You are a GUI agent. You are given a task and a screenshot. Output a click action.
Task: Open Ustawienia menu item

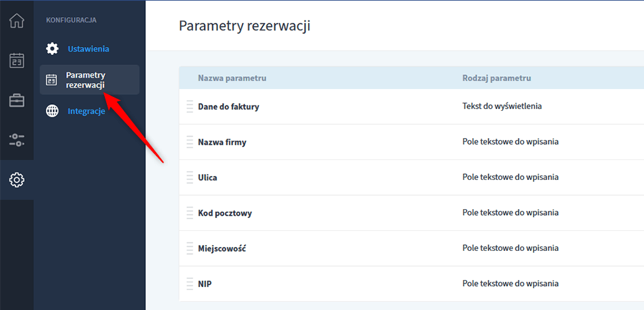pyautogui.click(x=88, y=48)
